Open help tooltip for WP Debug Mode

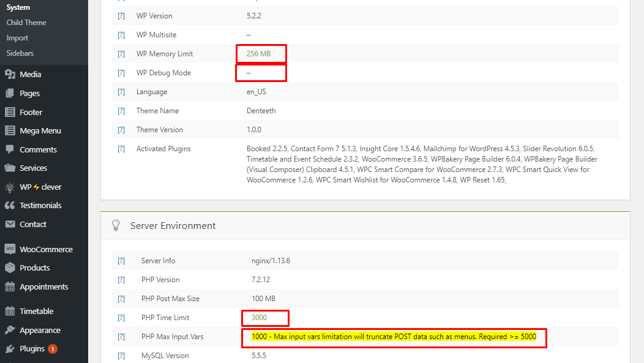click(121, 73)
